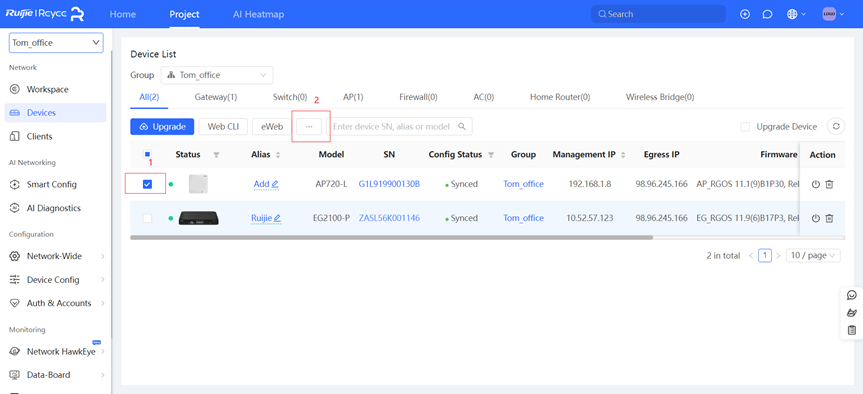Click the refresh device list icon
This screenshot has height=394, width=863.
click(835, 127)
